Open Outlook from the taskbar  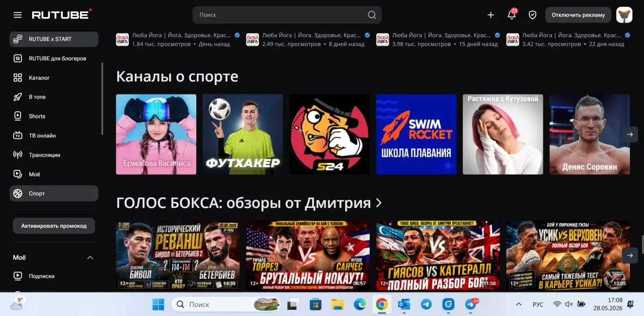click(x=404, y=304)
